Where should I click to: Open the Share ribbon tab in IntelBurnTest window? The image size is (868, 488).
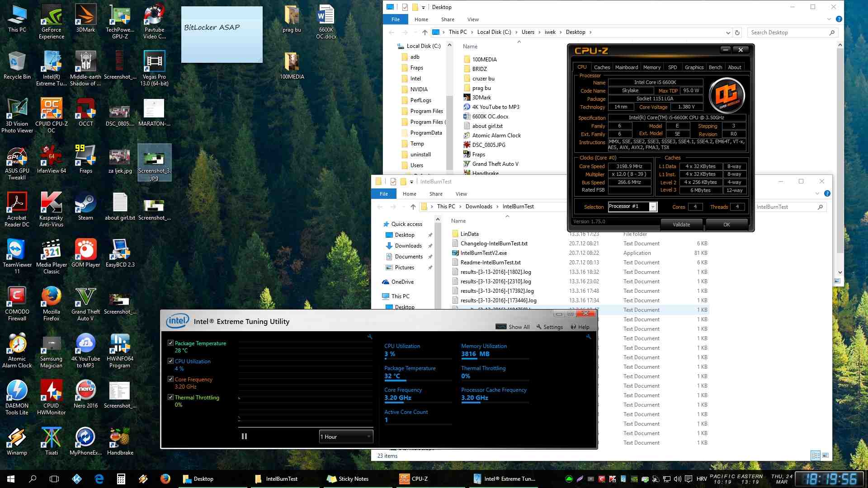pos(435,194)
